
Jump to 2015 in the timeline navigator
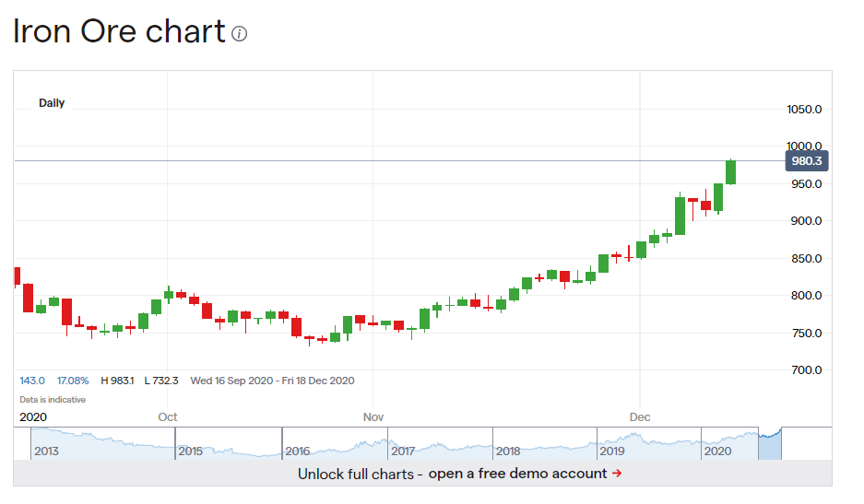click(x=190, y=451)
